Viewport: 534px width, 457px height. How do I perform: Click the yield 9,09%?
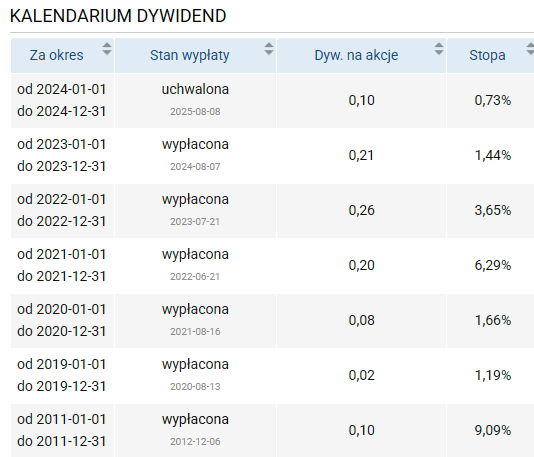pos(493,430)
